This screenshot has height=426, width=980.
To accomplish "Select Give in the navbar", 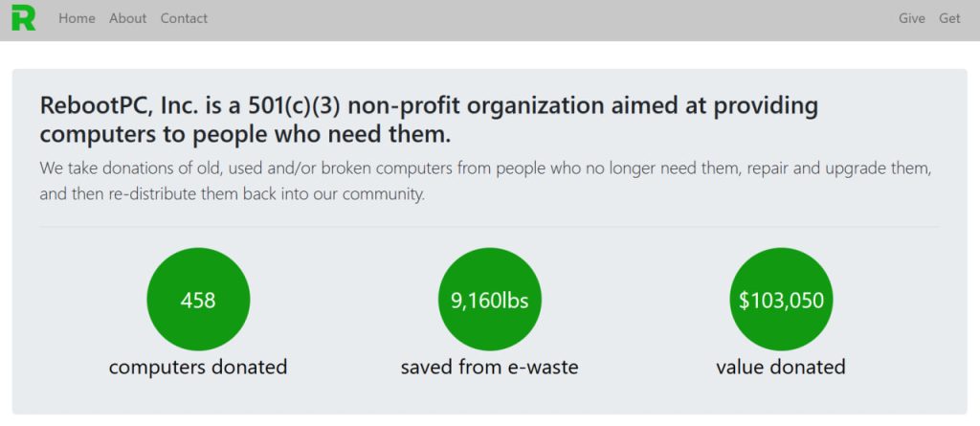I will click(x=911, y=19).
